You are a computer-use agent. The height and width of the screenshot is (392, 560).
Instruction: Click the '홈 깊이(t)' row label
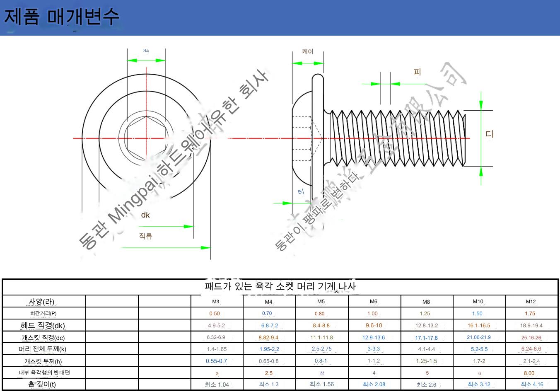[42, 385]
